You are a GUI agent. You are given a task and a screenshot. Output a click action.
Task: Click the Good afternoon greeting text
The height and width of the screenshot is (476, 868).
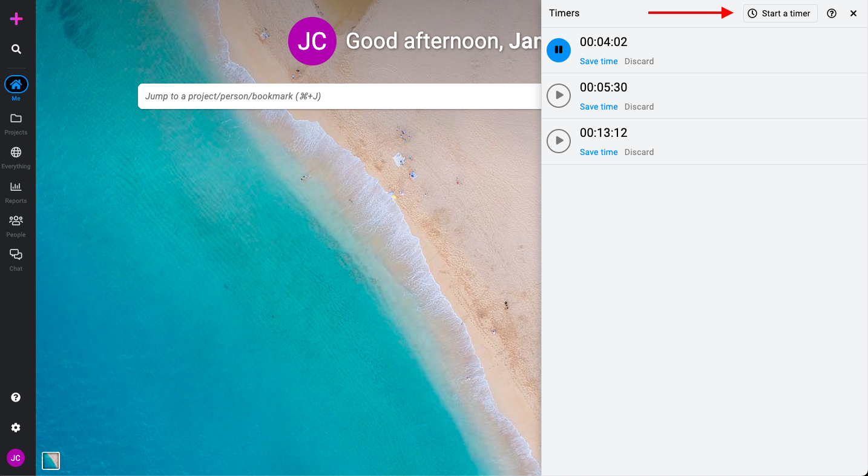(x=443, y=41)
